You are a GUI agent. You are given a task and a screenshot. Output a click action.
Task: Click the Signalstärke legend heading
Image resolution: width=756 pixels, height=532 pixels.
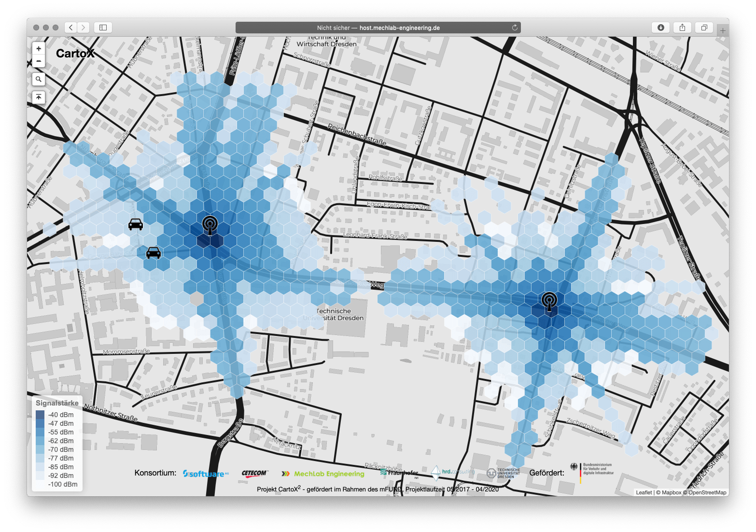pos(57,403)
